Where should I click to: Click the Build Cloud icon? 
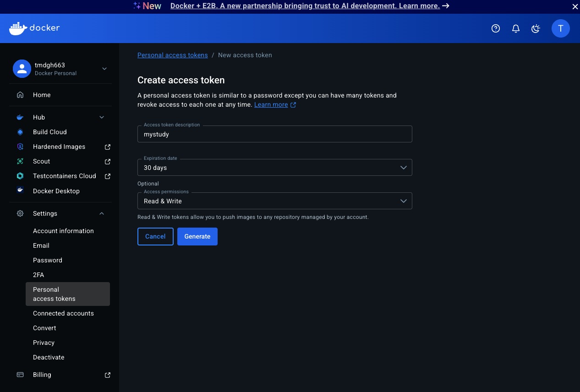[x=20, y=132]
